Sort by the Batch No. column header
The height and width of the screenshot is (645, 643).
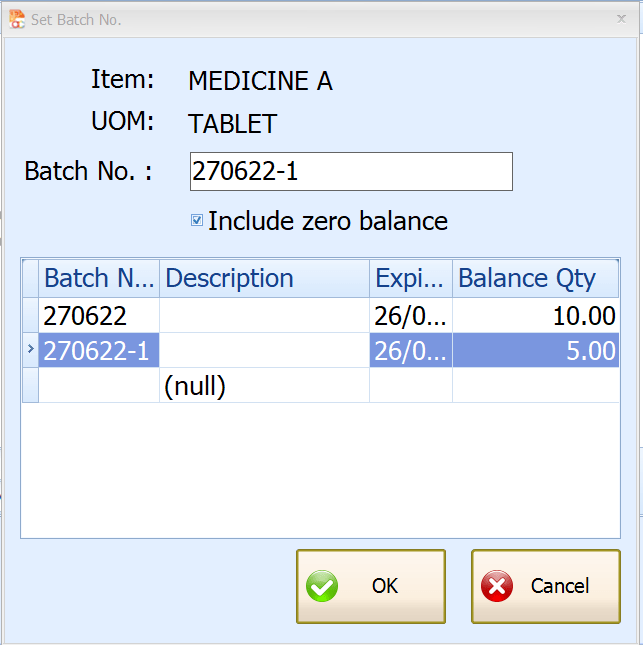coord(99,279)
